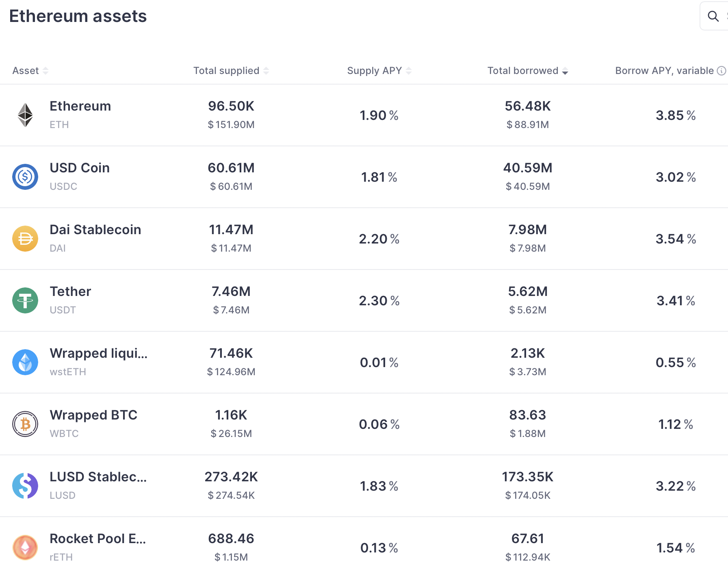Click the Wrapped BTC token icon
Image resolution: width=728 pixels, height=574 pixels.
[25, 424]
